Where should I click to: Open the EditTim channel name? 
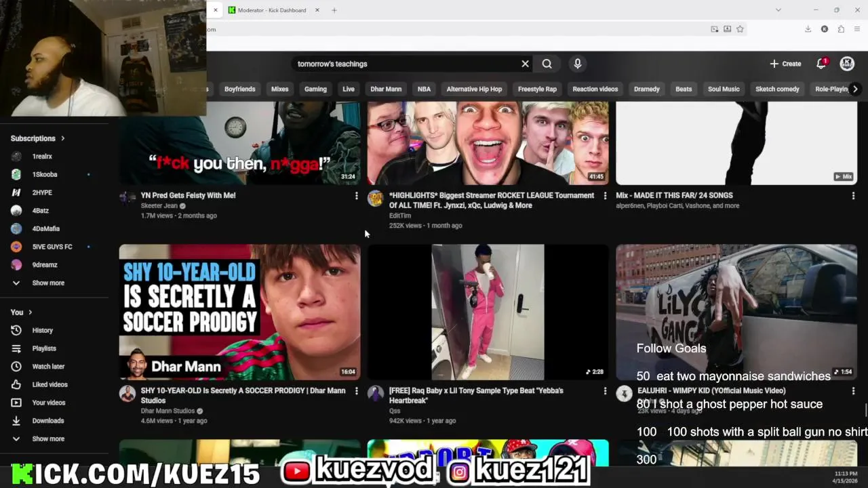[400, 216]
